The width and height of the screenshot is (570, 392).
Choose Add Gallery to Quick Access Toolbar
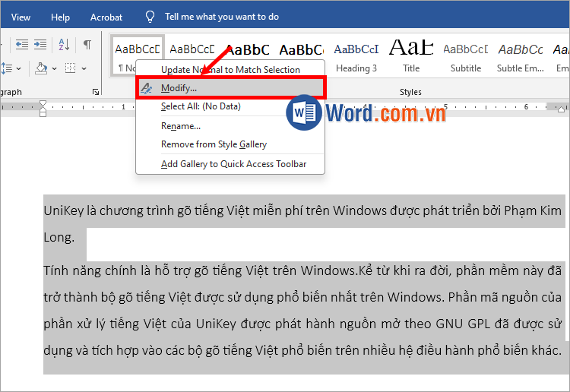tap(230, 164)
